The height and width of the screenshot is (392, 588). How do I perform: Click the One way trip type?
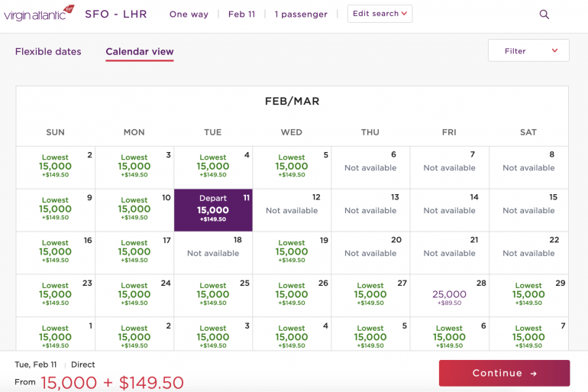[x=189, y=14]
